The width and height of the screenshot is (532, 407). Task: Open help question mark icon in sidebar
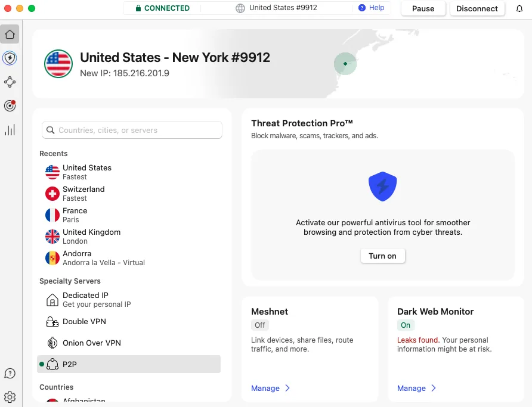click(x=10, y=374)
